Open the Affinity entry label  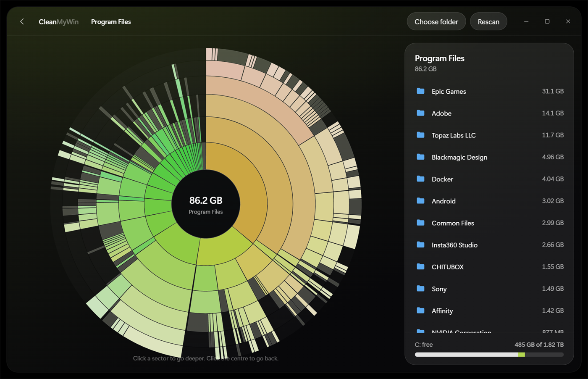(x=442, y=311)
